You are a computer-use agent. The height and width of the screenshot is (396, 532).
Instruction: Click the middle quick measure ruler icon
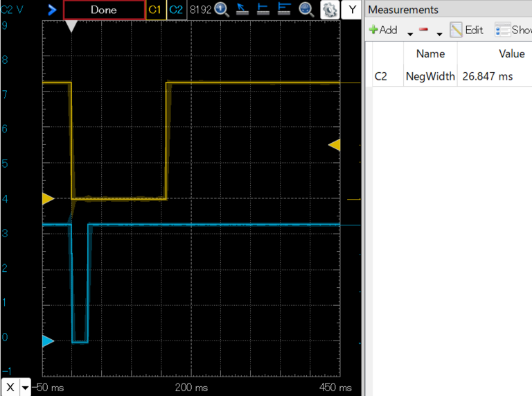pos(263,10)
